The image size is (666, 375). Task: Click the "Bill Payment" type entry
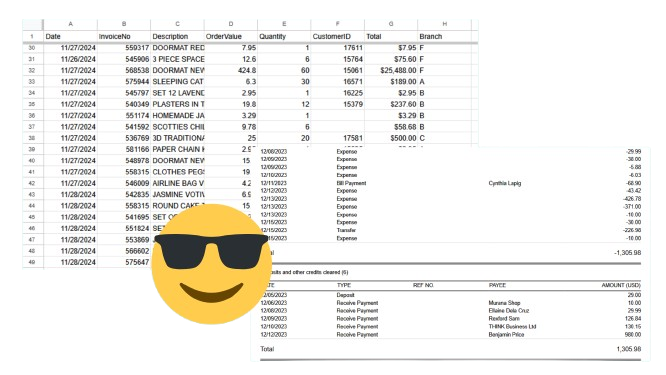(351, 183)
